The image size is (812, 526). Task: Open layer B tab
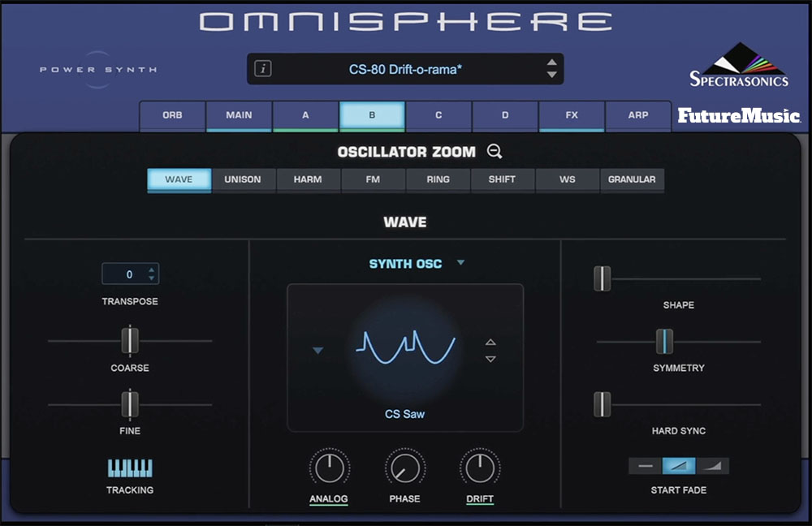(372, 115)
